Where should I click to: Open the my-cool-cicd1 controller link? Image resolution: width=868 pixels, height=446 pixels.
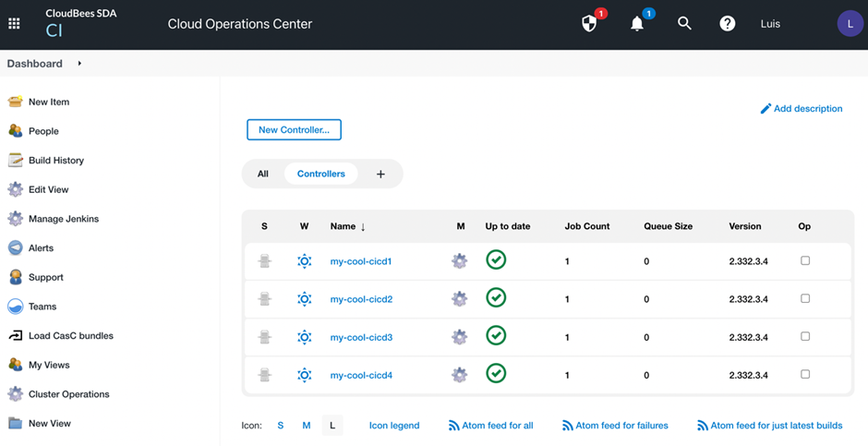361,261
